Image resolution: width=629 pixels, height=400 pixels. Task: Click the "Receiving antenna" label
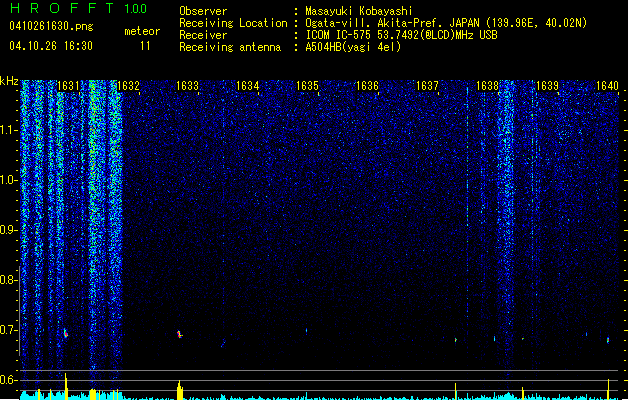point(230,47)
